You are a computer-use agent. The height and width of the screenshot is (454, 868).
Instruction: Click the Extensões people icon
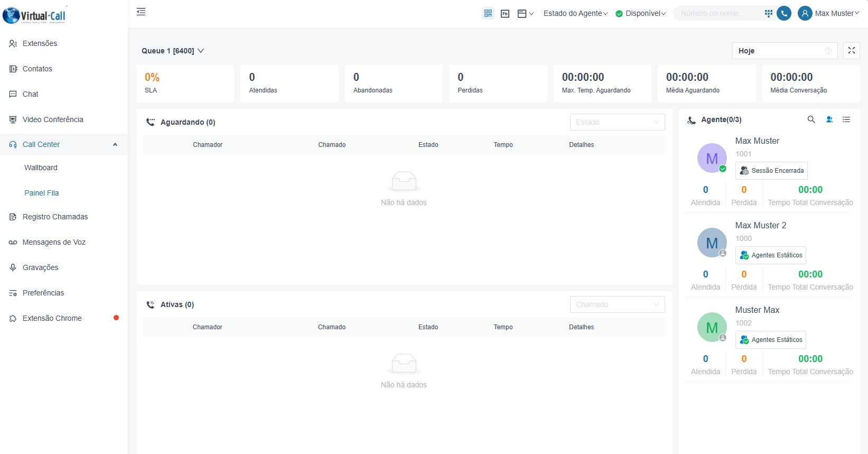13,43
